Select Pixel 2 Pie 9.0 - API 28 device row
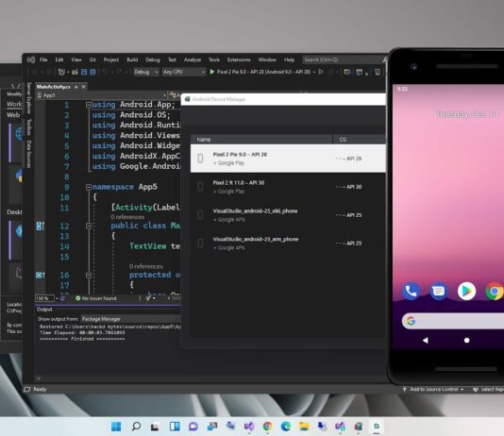504x436 pixels. pyautogui.click(x=288, y=159)
